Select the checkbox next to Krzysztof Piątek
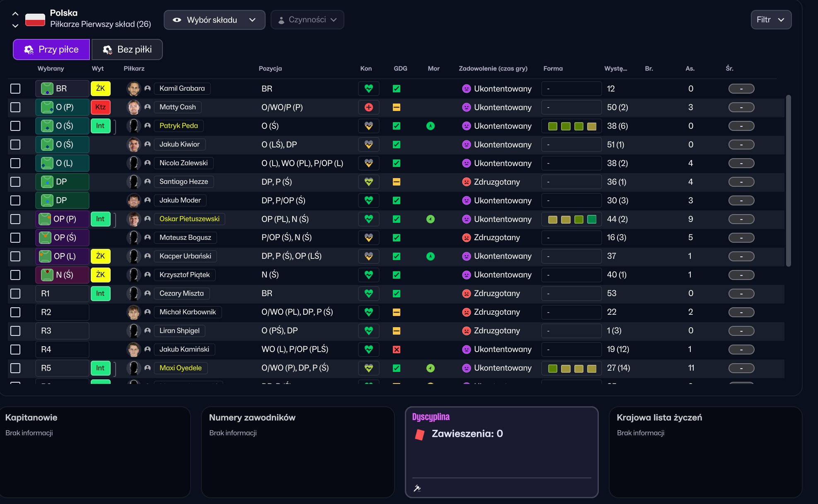 point(15,275)
